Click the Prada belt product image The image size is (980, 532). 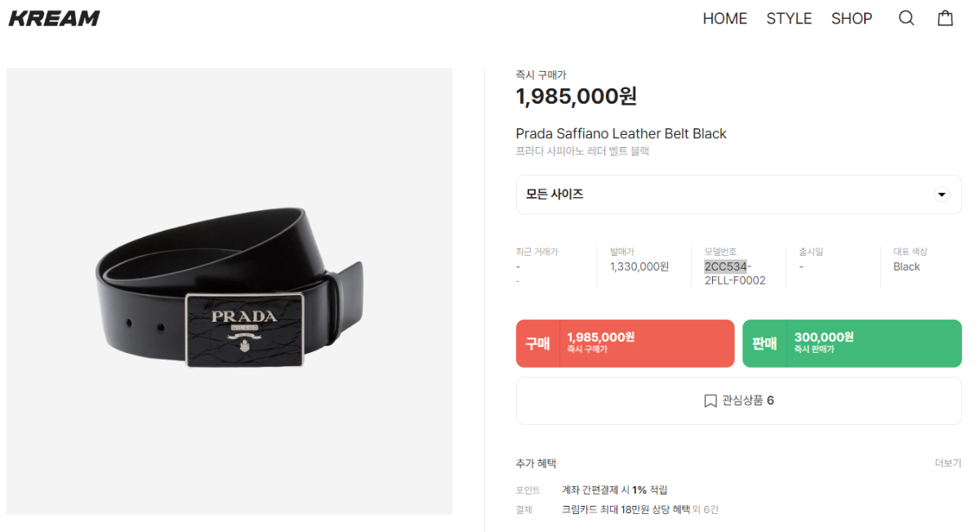(229, 291)
